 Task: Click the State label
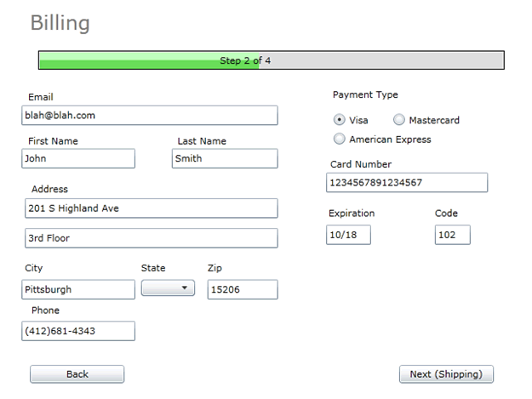point(153,268)
